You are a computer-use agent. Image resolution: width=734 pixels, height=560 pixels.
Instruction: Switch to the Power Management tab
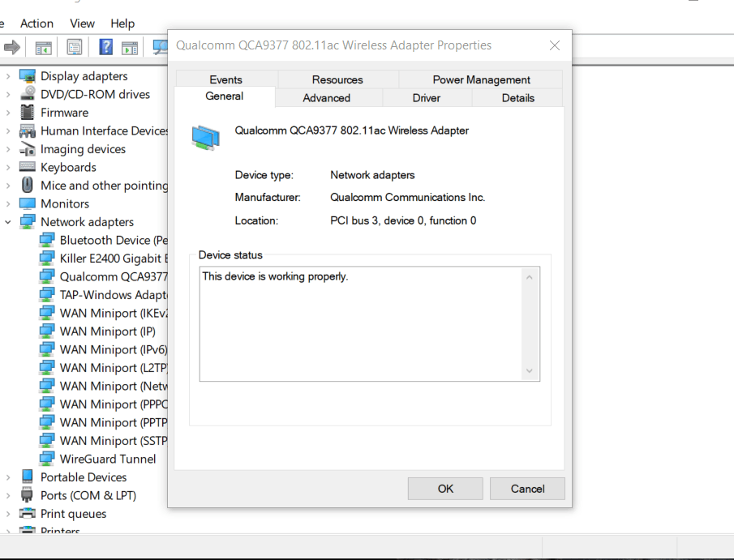[x=481, y=79]
